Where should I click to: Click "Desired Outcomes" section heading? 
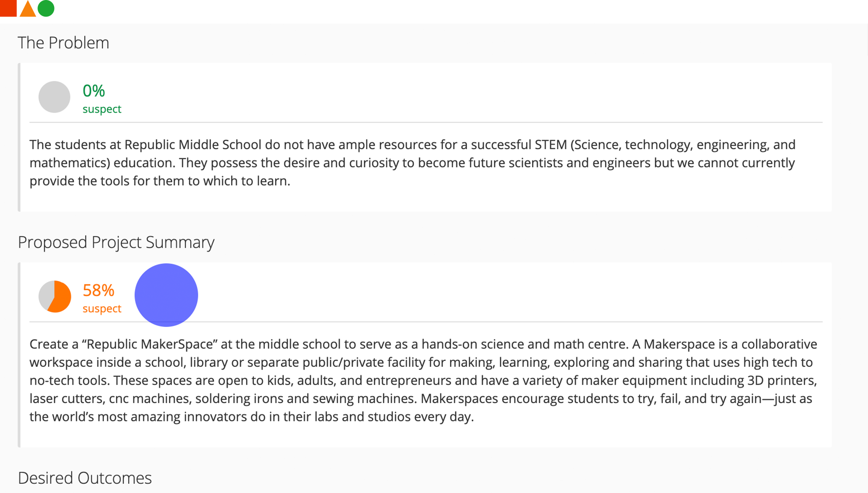[x=85, y=478]
